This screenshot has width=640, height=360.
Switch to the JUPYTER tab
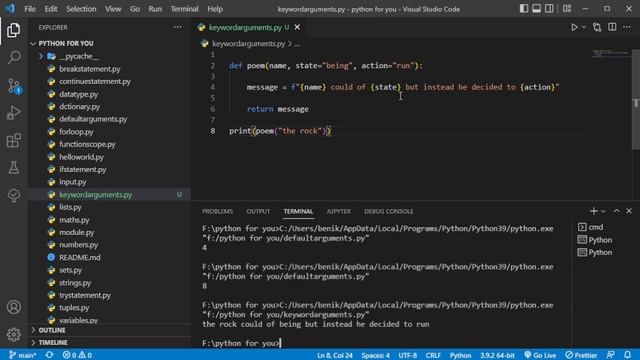coord(338,211)
